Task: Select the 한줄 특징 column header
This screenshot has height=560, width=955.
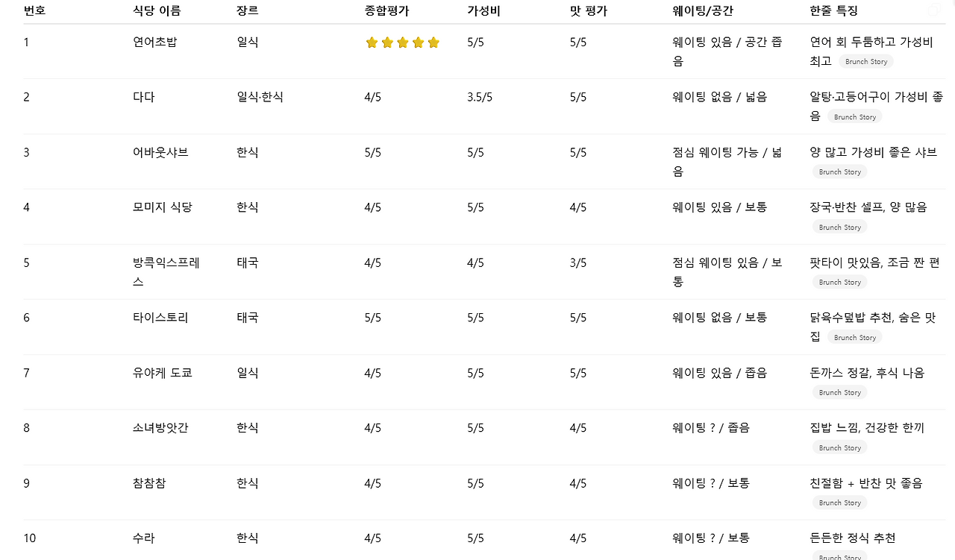Action: pos(833,10)
